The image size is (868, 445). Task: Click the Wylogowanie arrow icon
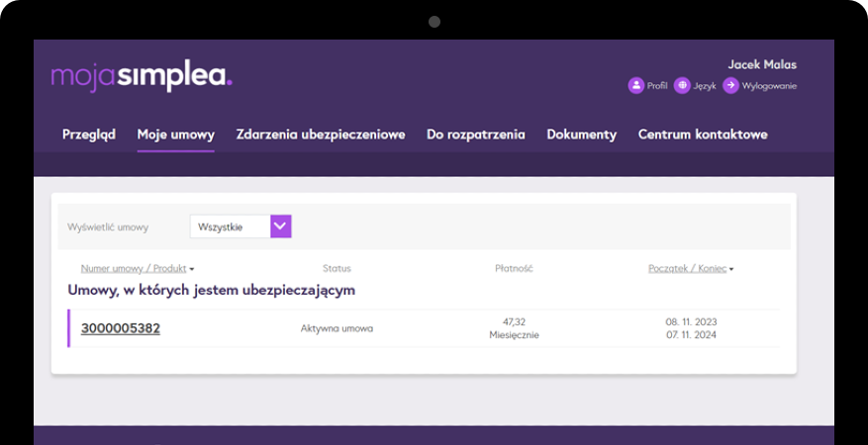click(x=730, y=86)
